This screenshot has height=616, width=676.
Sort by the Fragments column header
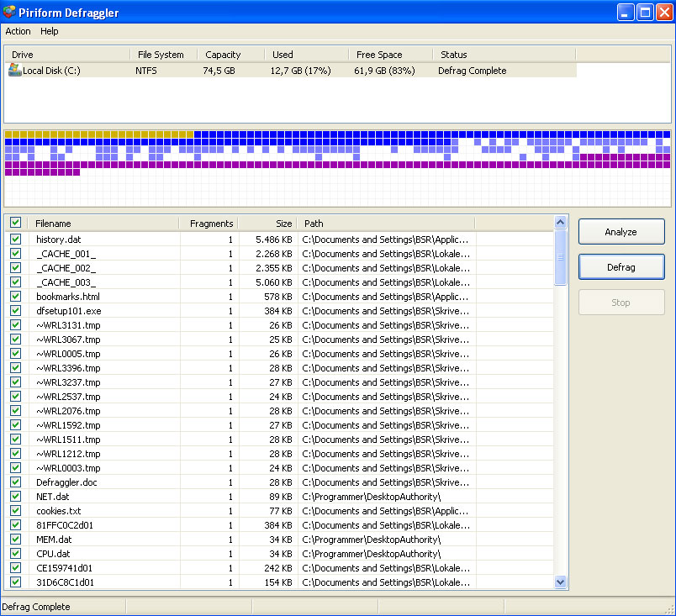coord(210,224)
